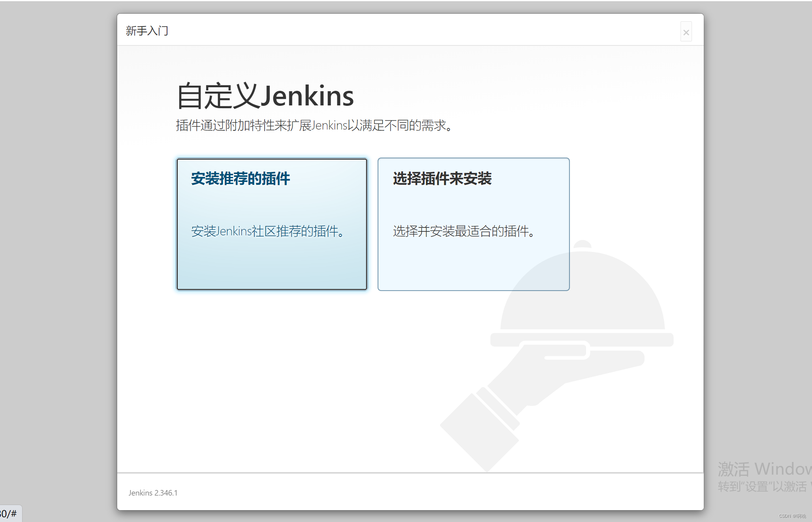This screenshot has width=812, height=522.
Task: Close the 新手入门 dialog with X
Action: pyautogui.click(x=686, y=32)
